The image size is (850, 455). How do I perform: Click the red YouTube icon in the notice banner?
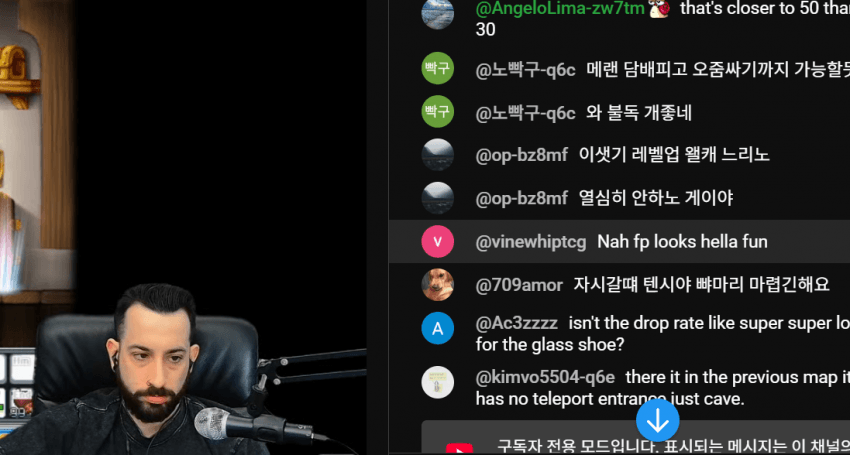(459, 449)
